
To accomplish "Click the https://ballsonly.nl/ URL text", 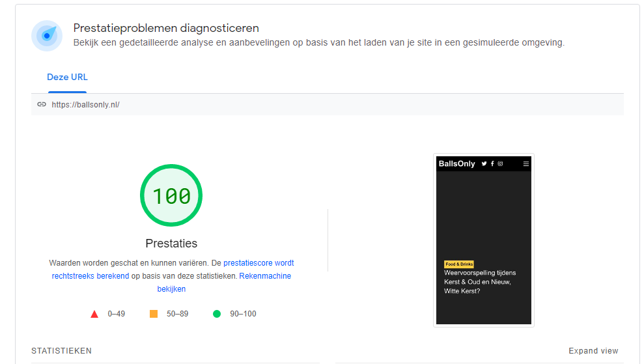I will [x=85, y=105].
